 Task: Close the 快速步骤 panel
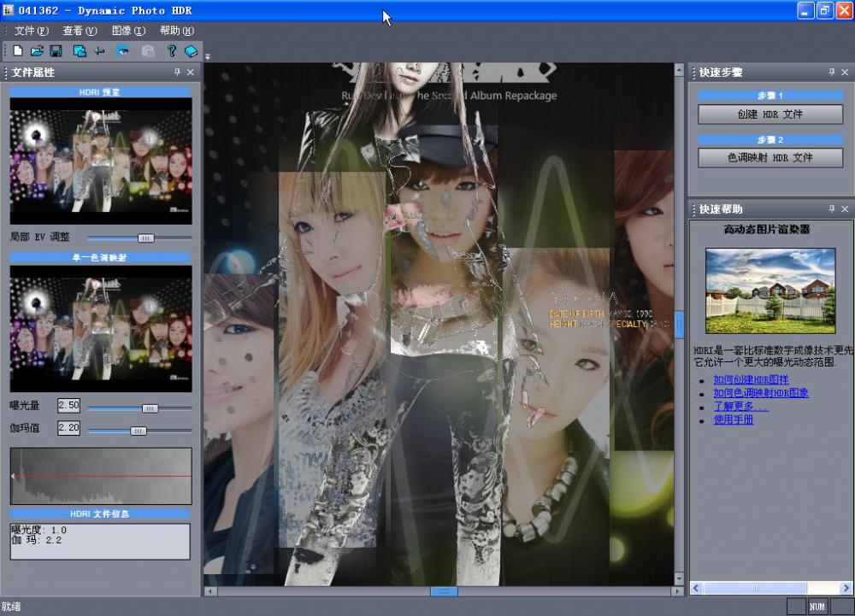(845, 72)
